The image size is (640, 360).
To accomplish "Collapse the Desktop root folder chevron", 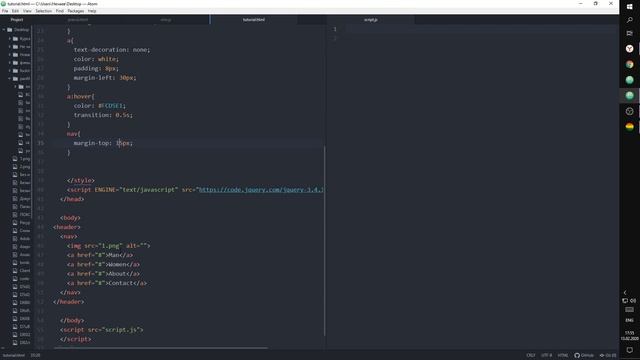I will [4, 30].
